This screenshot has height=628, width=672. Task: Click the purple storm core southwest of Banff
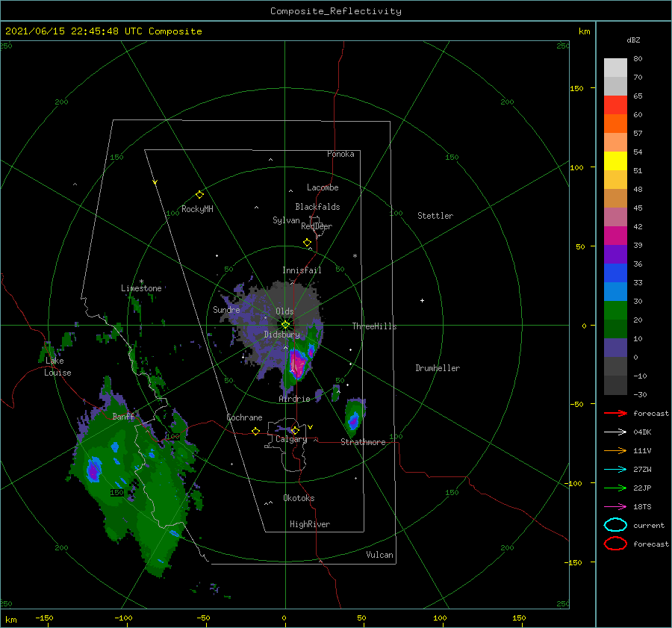pos(93,470)
